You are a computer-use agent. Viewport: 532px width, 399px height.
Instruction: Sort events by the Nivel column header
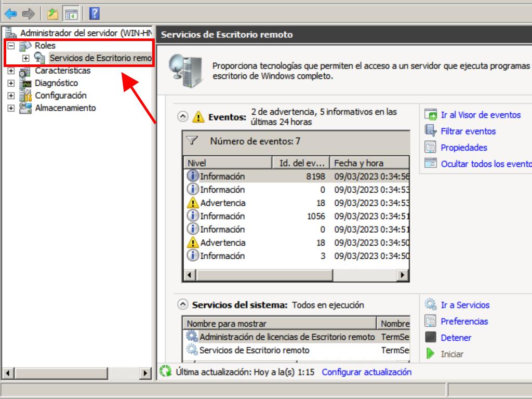(228, 163)
